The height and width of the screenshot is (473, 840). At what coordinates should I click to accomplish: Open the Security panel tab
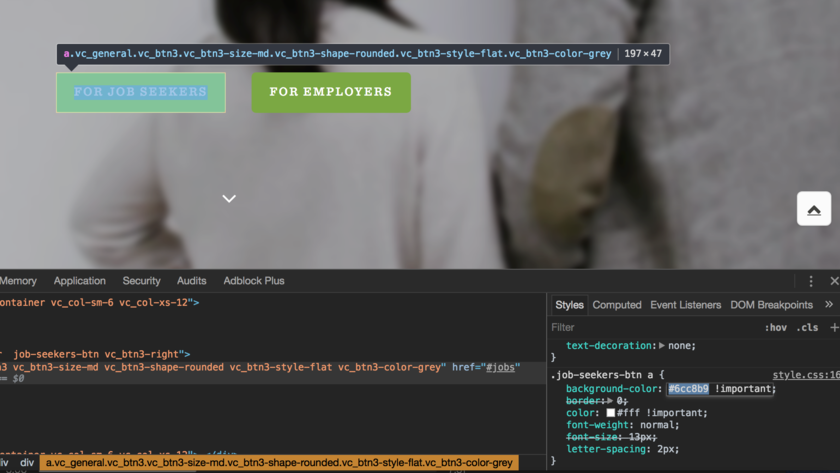pyautogui.click(x=141, y=282)
